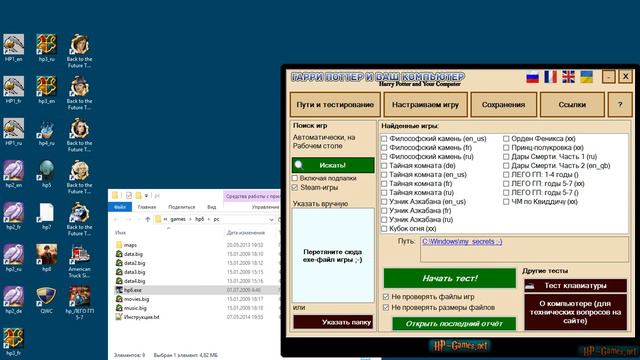Viewport: 640px width, 360px height.
Task: Select the hp8 desktop shortcut
Action: 47,258
